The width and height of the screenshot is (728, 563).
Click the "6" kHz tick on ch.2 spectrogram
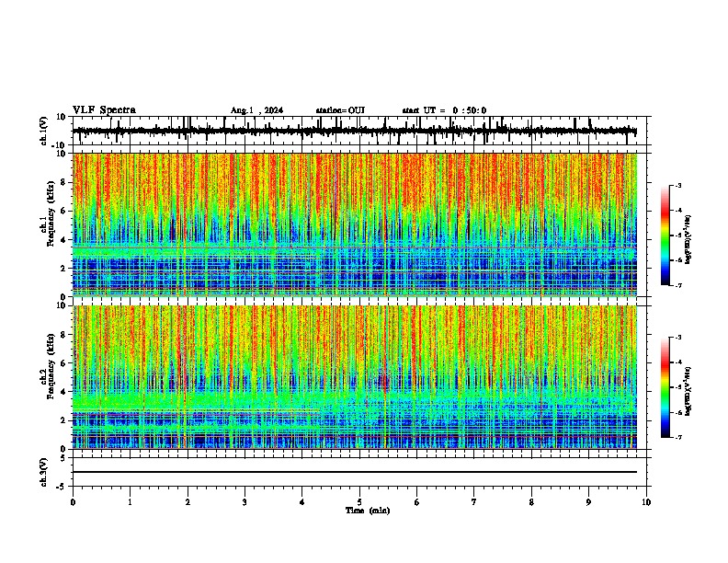[x=63, y=363]
